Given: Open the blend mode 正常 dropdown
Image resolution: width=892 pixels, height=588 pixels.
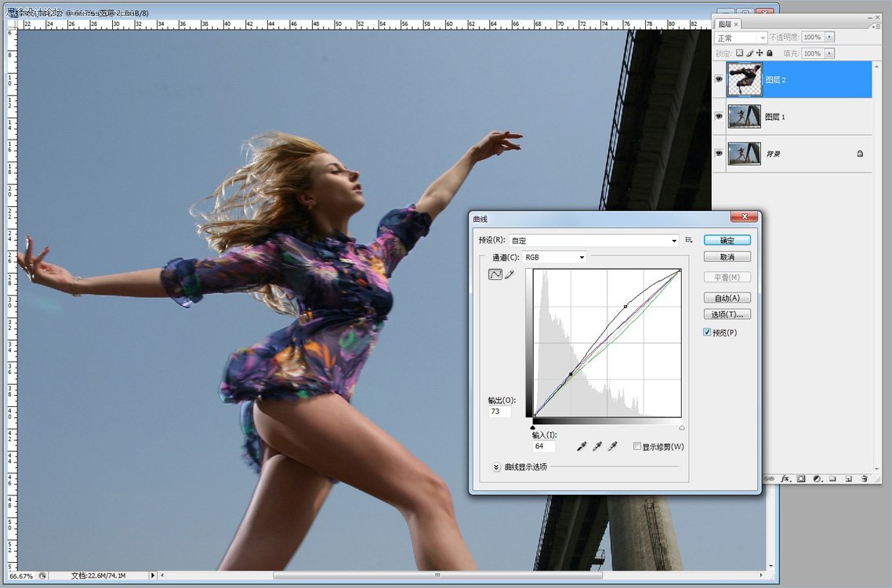Looking at the screenshot, I should pos(741,38).
